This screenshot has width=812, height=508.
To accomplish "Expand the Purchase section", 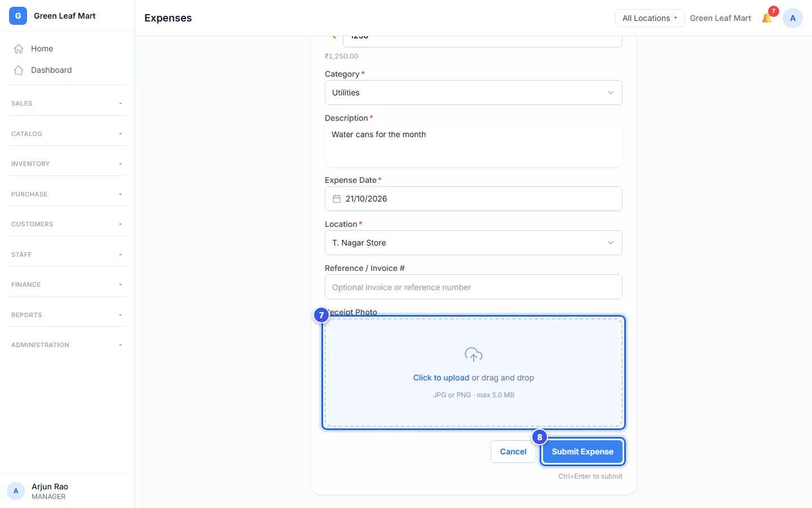I will point(68,194).
